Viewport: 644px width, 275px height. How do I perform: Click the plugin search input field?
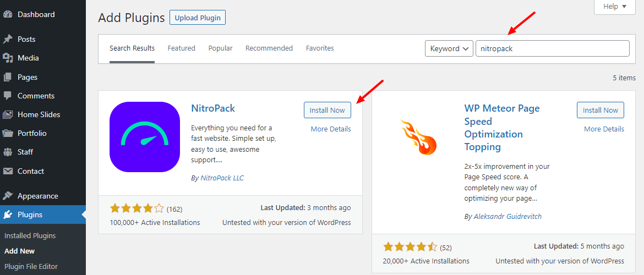click(552, 48)
